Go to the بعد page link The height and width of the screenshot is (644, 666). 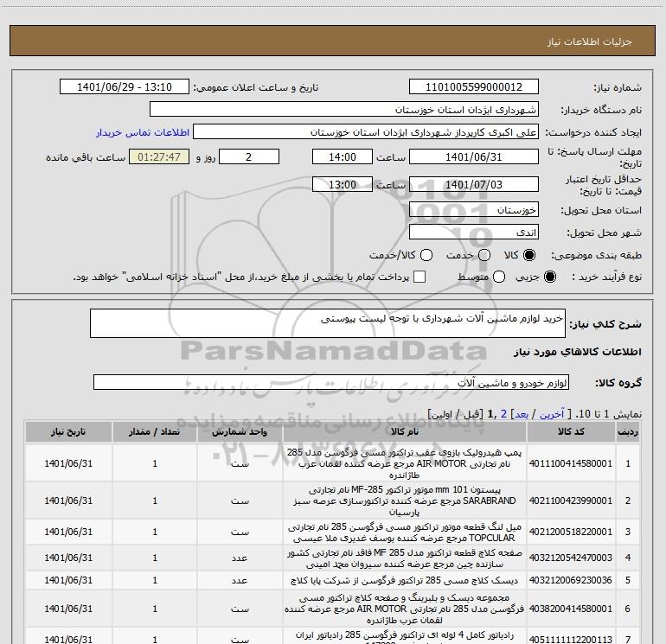(522, 414)
